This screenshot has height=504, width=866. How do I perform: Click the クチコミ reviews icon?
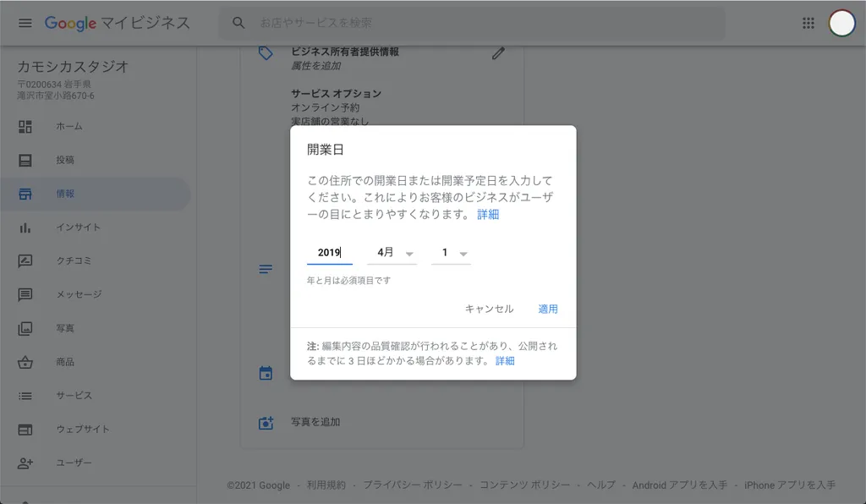coord(25,261)
